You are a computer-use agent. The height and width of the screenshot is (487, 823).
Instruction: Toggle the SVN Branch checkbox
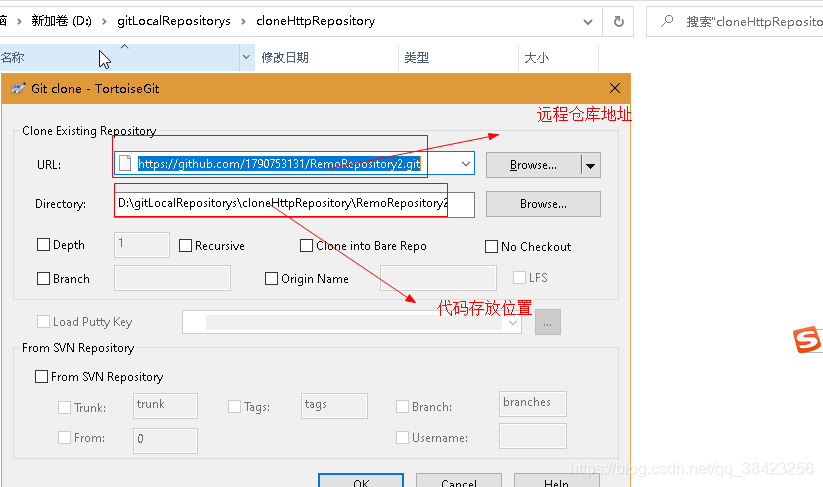pyautogui.click(x=403, y=407)
